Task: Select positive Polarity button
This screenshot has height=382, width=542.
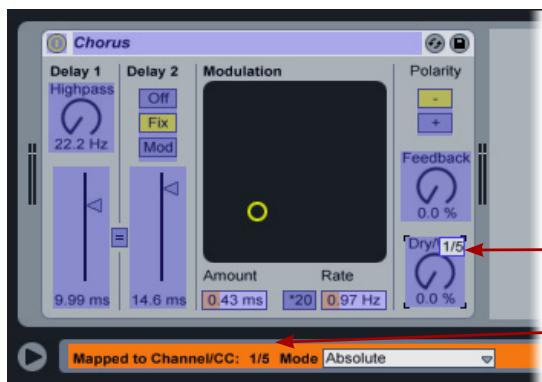Action: [435, 123]
